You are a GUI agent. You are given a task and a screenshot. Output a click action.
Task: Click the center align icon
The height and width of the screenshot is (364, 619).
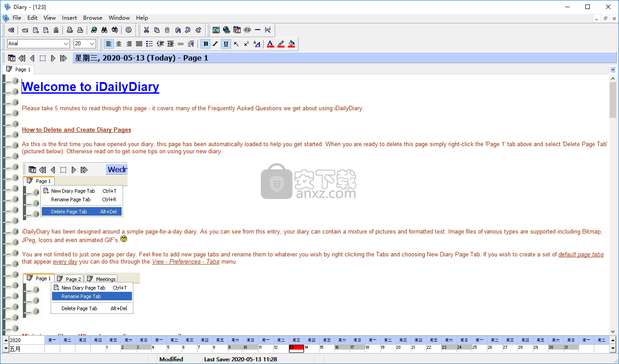[x=119, y=43]
